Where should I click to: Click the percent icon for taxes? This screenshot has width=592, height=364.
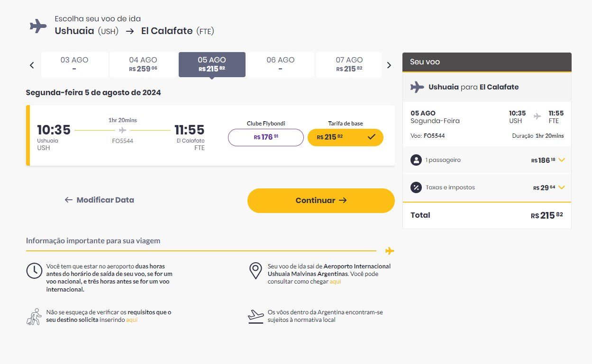pyautogui.click(x=416, y=187)
